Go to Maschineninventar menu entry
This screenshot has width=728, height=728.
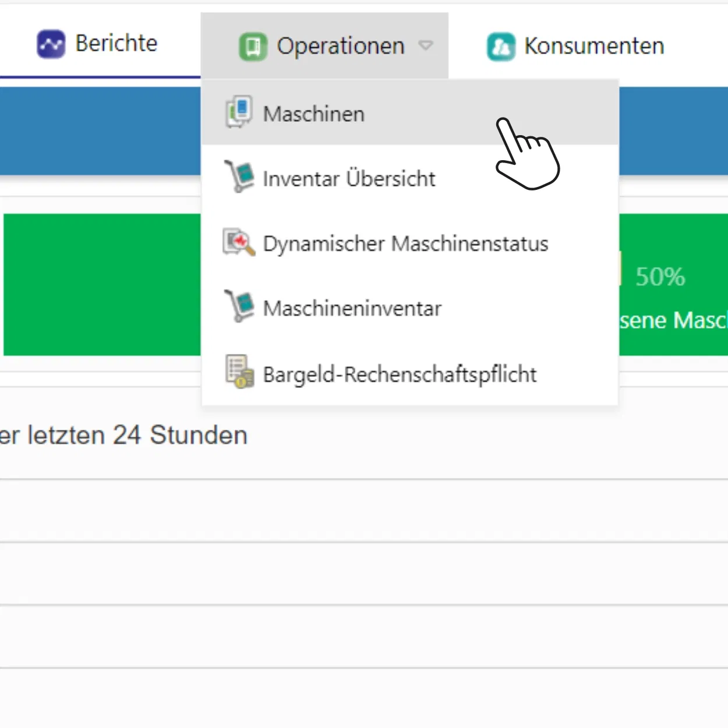[352, 309]
